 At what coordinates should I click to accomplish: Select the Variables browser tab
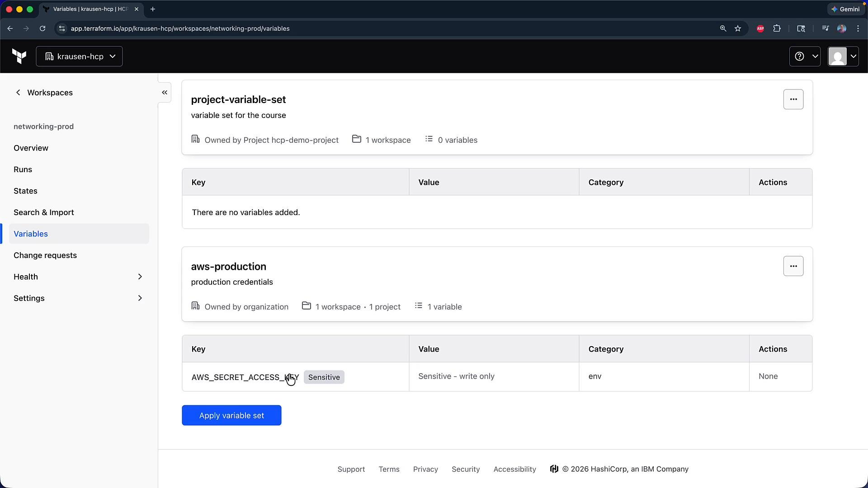90,9
